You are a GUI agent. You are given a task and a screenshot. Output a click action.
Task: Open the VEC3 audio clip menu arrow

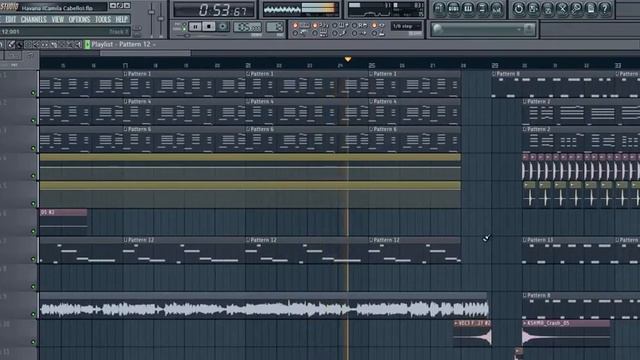coord(456,323)
